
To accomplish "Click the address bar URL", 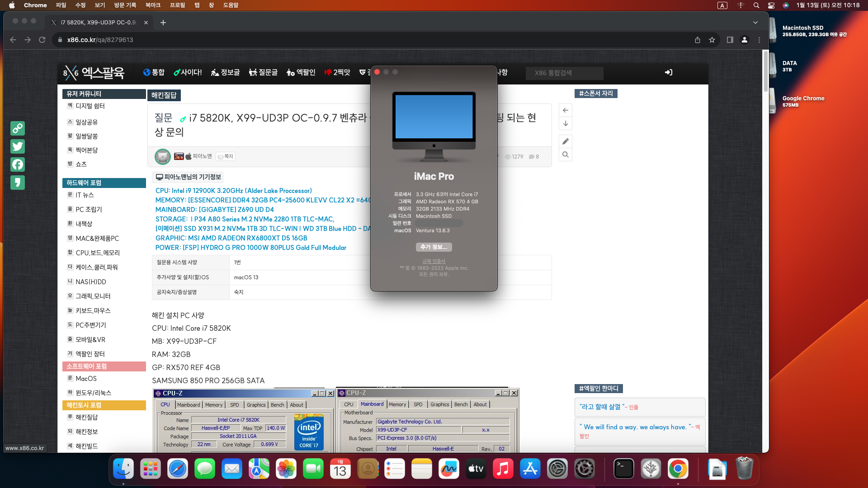I will coord(100,40).
